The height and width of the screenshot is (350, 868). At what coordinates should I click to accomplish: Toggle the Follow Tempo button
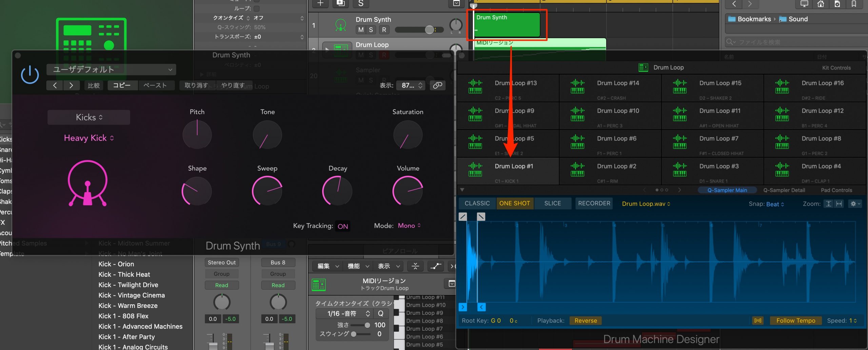click(x=796, y=321)
